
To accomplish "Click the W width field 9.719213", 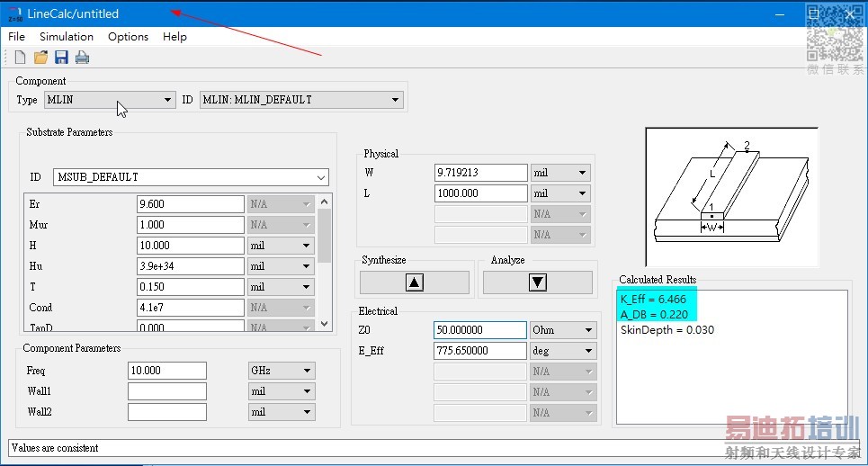I will pos(480,173).
